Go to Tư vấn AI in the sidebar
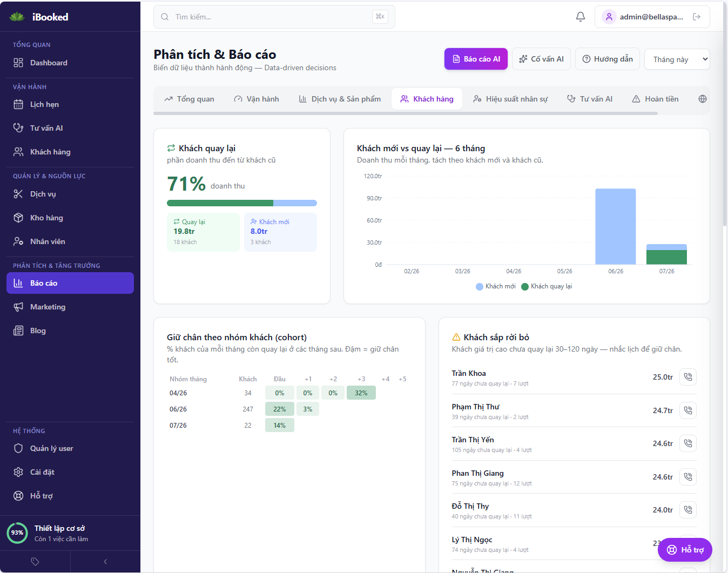The height and width of the screenshot is (573, 728). tap(70, 128)
